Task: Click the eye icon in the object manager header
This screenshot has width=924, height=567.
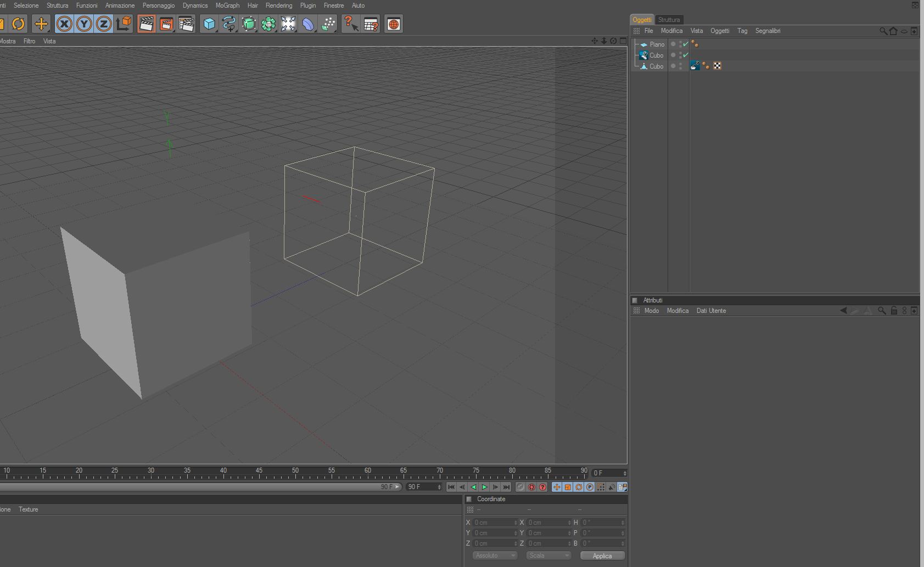Action: pos(904,31)
